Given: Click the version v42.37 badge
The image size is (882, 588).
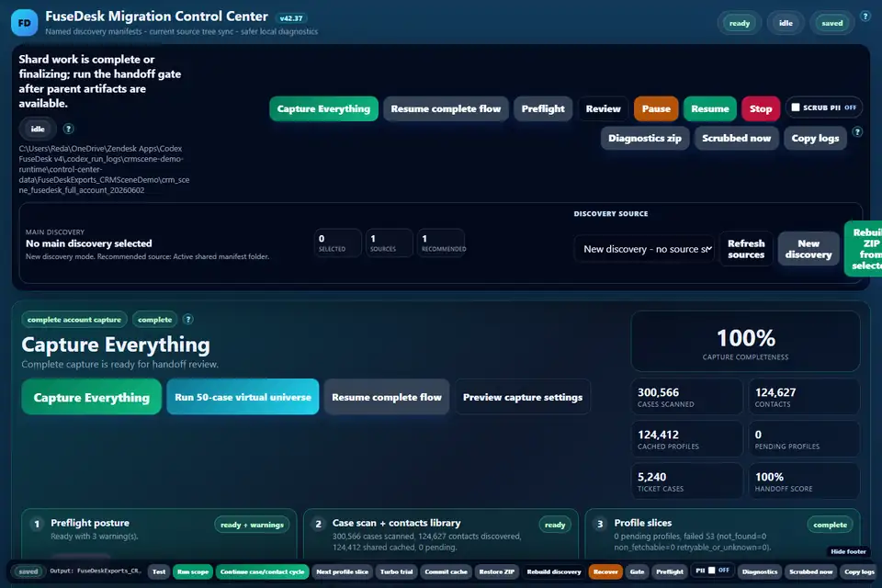Looking at the screenshot, I should pyautogui.click(x=291, y=18).
